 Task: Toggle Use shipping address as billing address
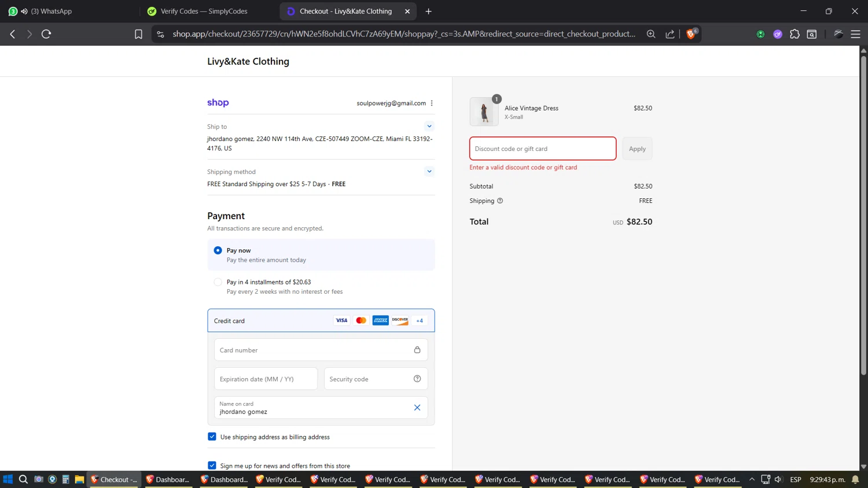coord(212,437)
